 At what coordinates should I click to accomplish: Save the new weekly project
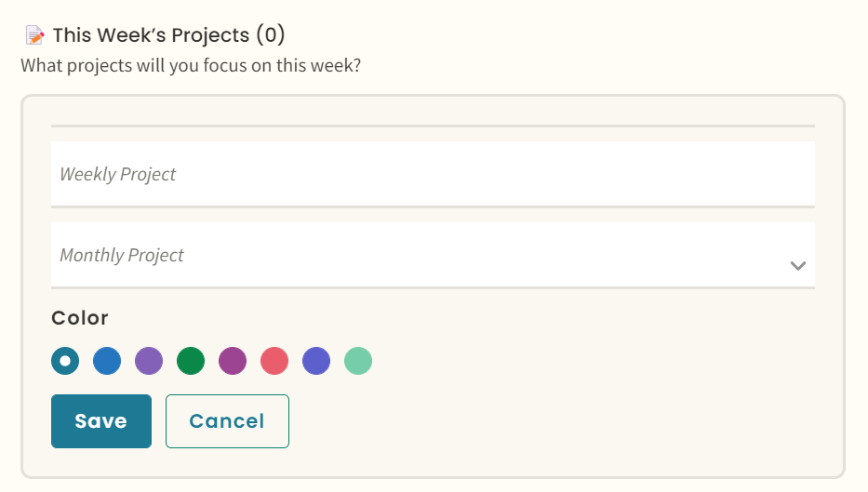click(101, 421)
